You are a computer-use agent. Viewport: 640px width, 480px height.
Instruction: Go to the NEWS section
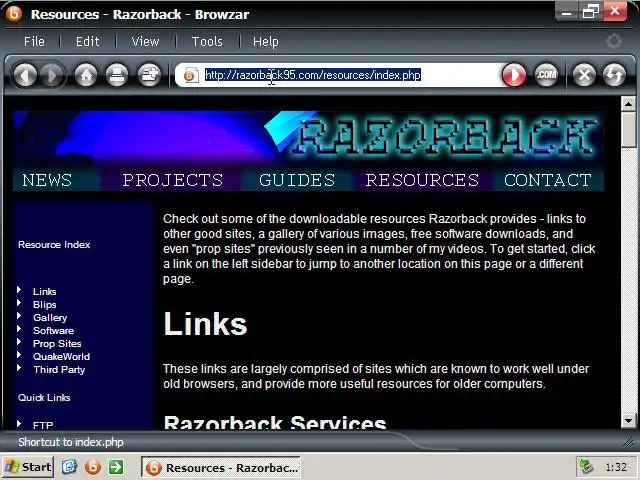(47, 180)
